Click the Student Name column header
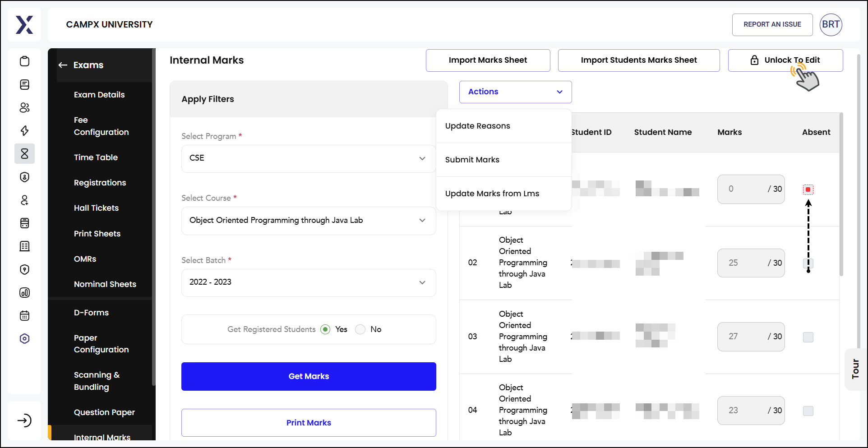This screenshot has width=868, height=448. pos(663,132)
